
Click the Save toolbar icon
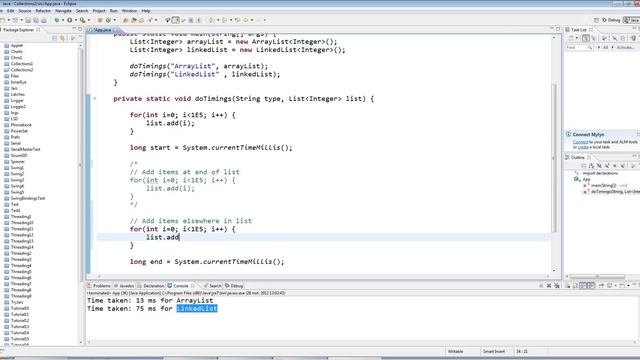click(28, 20)
